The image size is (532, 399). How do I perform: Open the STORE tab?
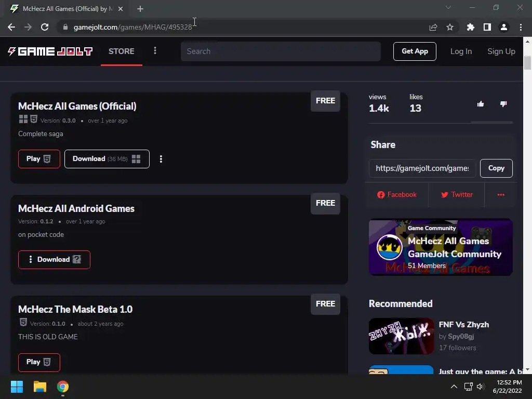[x=122, y=51]
